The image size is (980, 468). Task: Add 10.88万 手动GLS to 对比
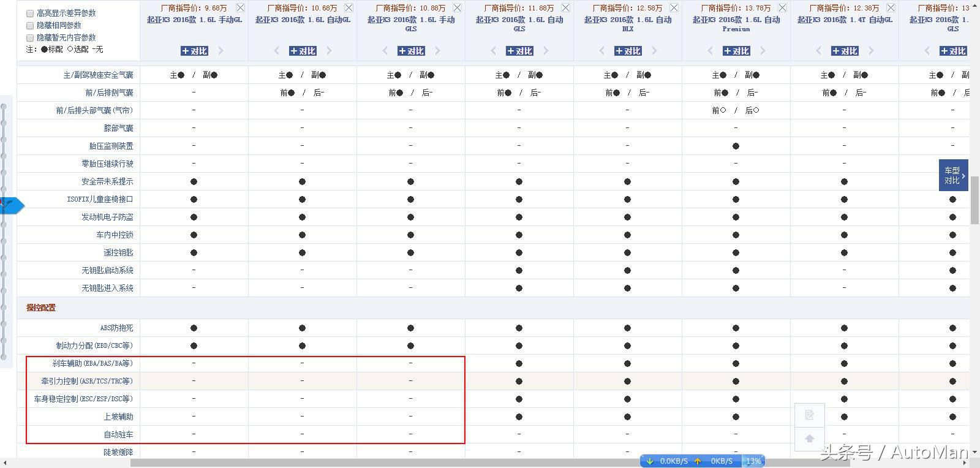pyautogui.click(x=411, y=51)
